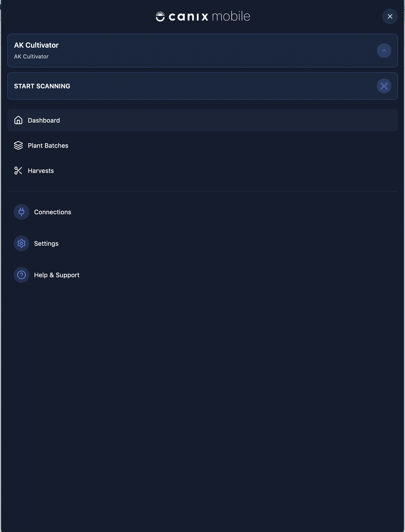Click the Help & Support question icon
Screen dimensions: 405x532
(21, 275)
